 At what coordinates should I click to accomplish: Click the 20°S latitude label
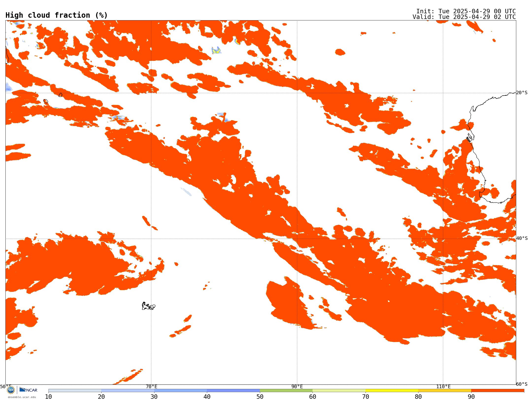coord(522,93)
